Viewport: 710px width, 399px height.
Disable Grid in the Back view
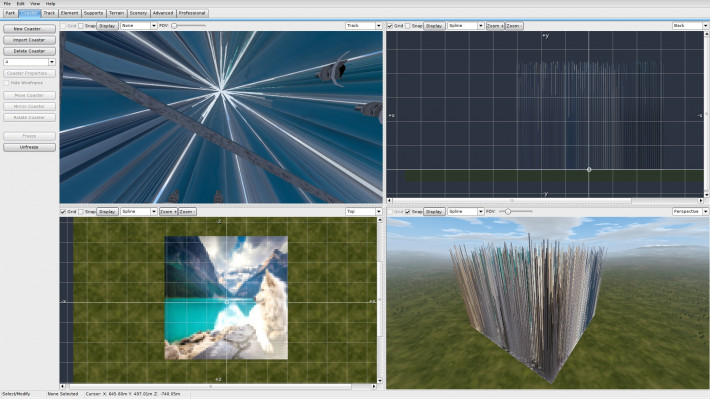coord(390,26)
